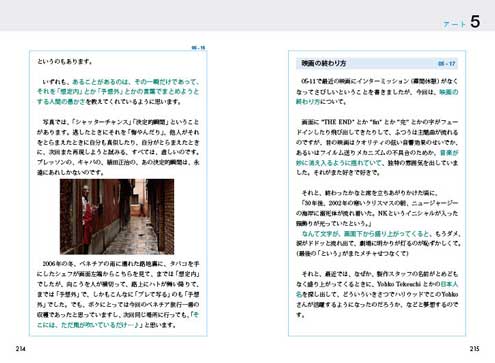Click the Venice alley photograph
This screenshot has height=363, width=495.
pos(117,217)
